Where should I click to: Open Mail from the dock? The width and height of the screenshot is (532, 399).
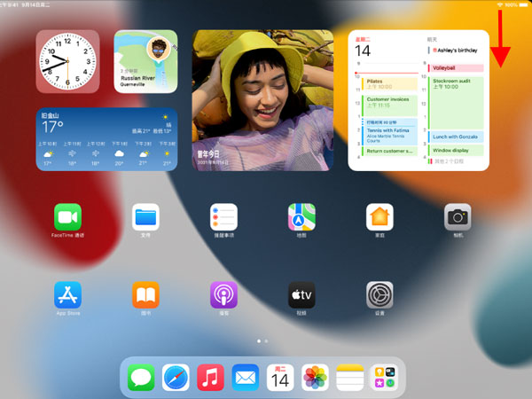point(246,377)
